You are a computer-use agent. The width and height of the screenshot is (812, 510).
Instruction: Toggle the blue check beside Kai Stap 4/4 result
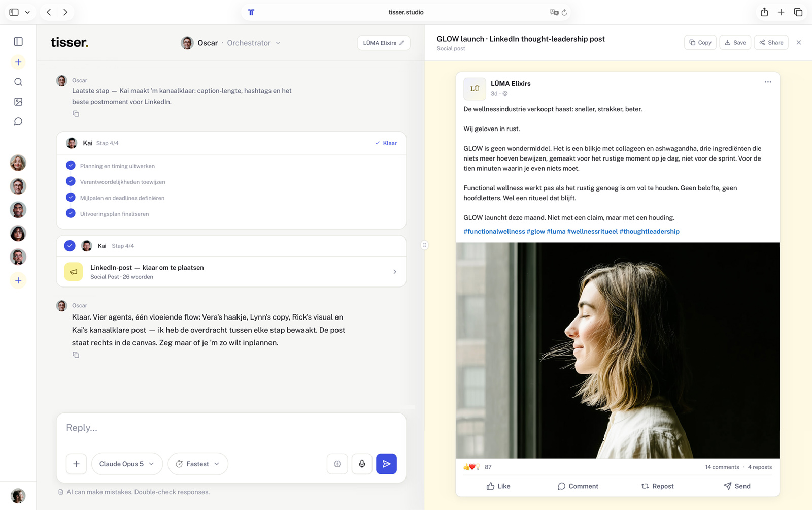70,246
